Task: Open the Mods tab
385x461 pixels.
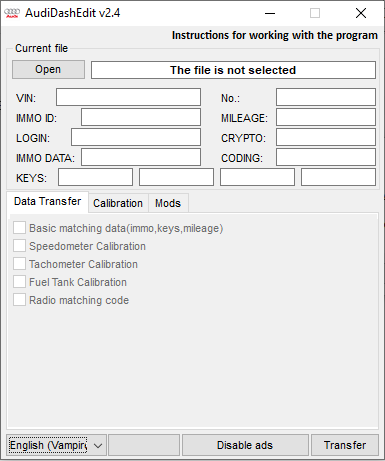Action: (168, 203)
